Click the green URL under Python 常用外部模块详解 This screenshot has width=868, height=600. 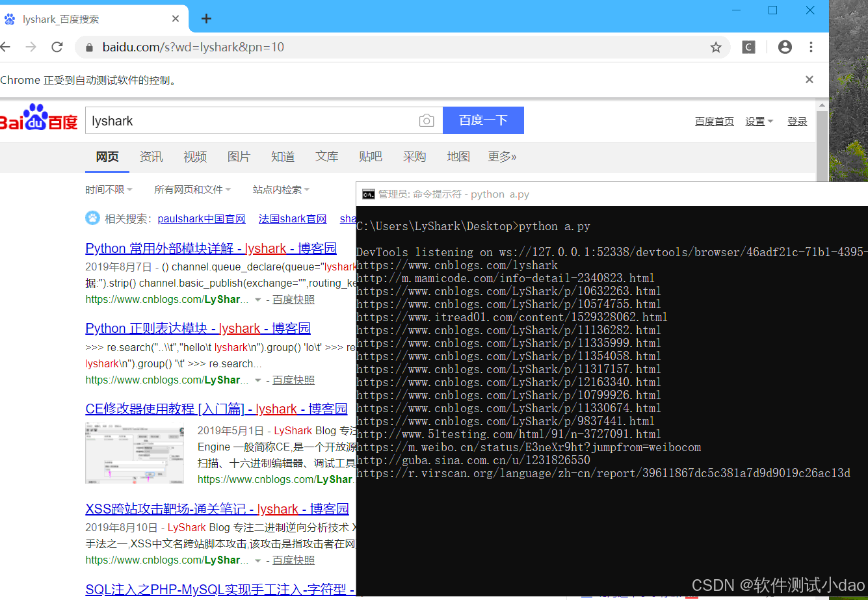(166, 300)
